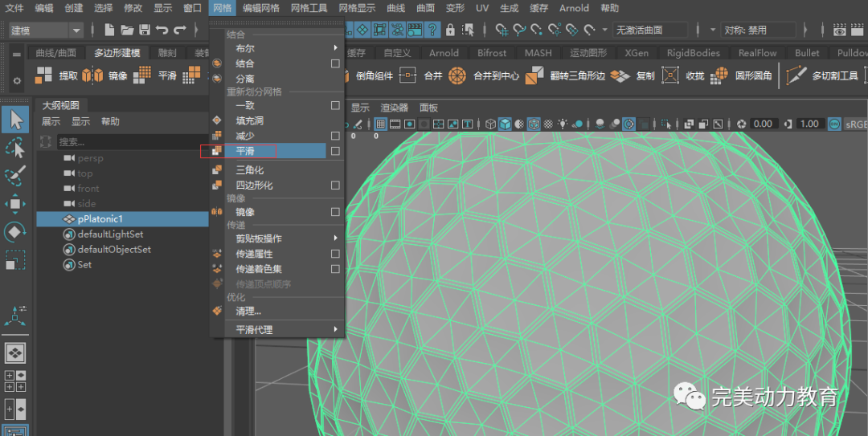Click the Multi-Cut tool (多切割工具) shelf icon

[796, 75]
